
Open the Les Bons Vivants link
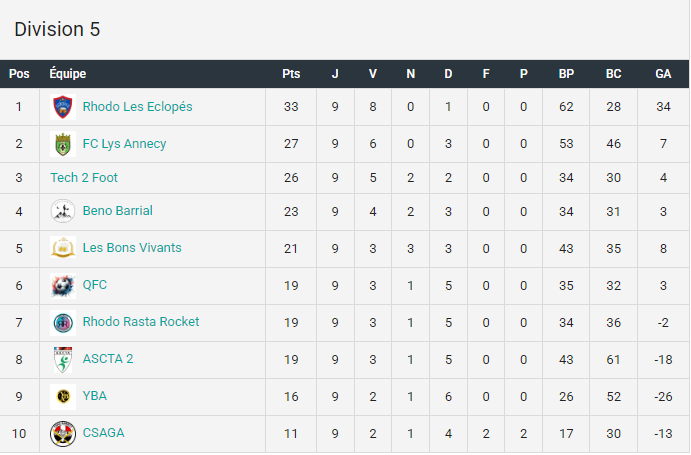pyautogui.click(x=132, y=248)
